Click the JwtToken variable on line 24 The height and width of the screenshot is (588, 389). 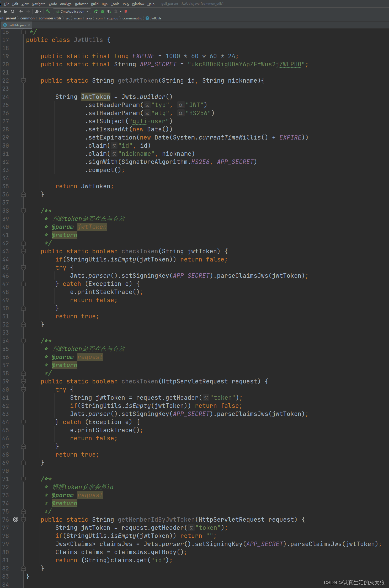click(96, 97)
